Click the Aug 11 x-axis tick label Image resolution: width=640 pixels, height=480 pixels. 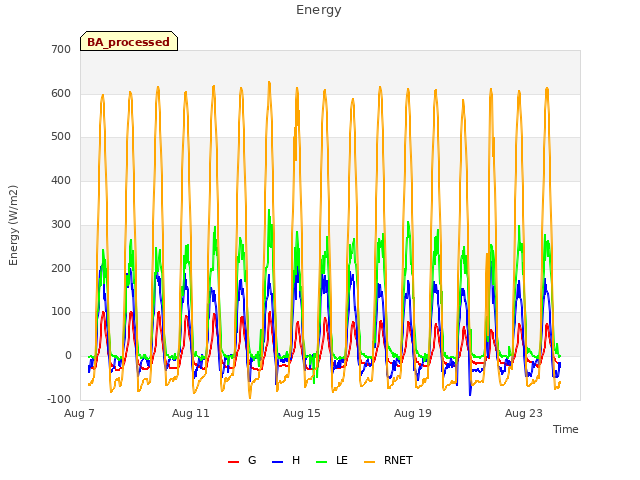[191, 413]
